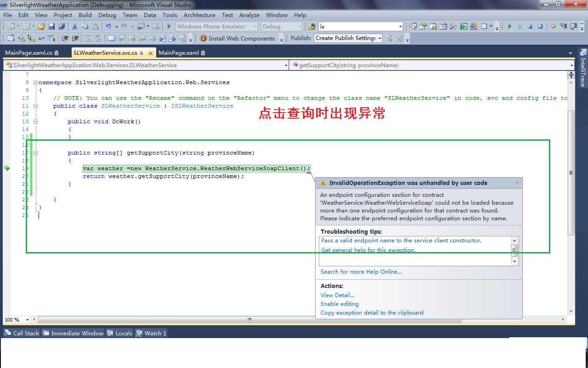Screen dimensions: 588x368
Task: Click the Break All pause icon
Action: point(520,26)
